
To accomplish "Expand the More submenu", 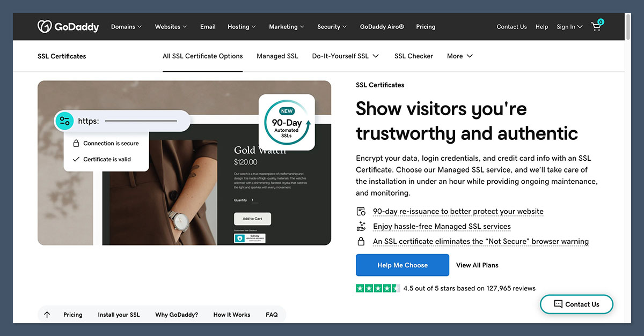I will click(x=460, y=56).
